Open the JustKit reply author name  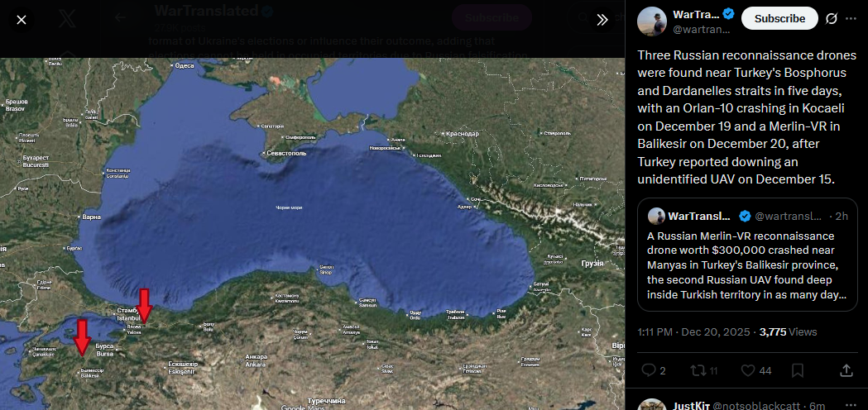point(690,406)
